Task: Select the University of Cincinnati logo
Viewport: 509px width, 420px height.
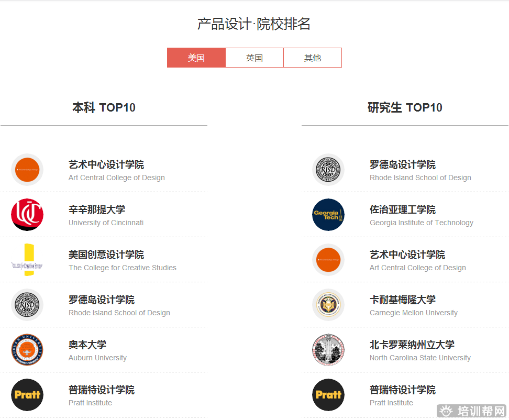Action: pos(27,215)
